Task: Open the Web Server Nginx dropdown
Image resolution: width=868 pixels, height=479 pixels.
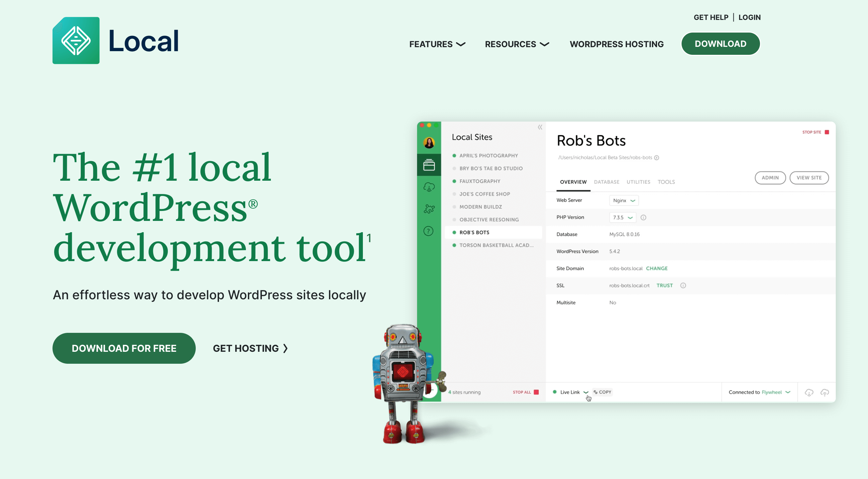Action: pos(624,200)
